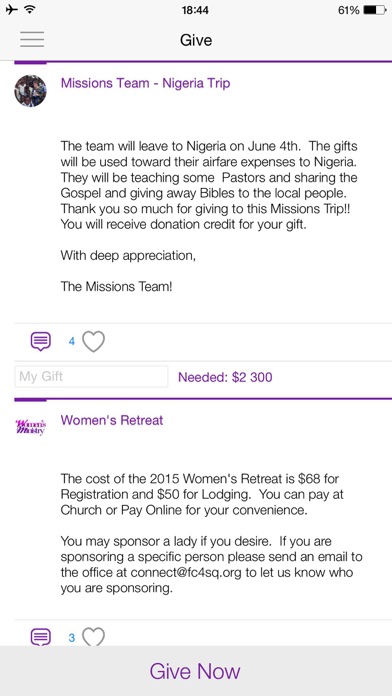Tap the Women's Ministry logo
The image size is (392, 696).
click(x=31, y=427)
